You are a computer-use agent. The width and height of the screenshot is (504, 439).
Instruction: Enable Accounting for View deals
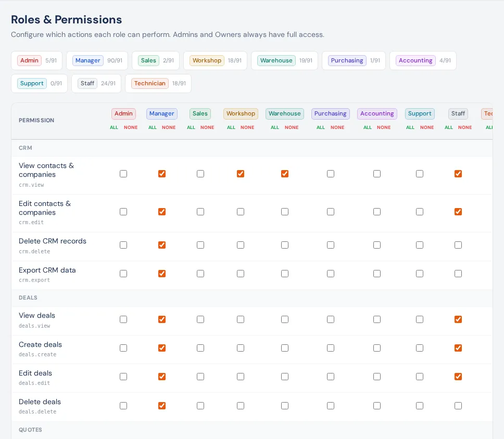point(377,319)
